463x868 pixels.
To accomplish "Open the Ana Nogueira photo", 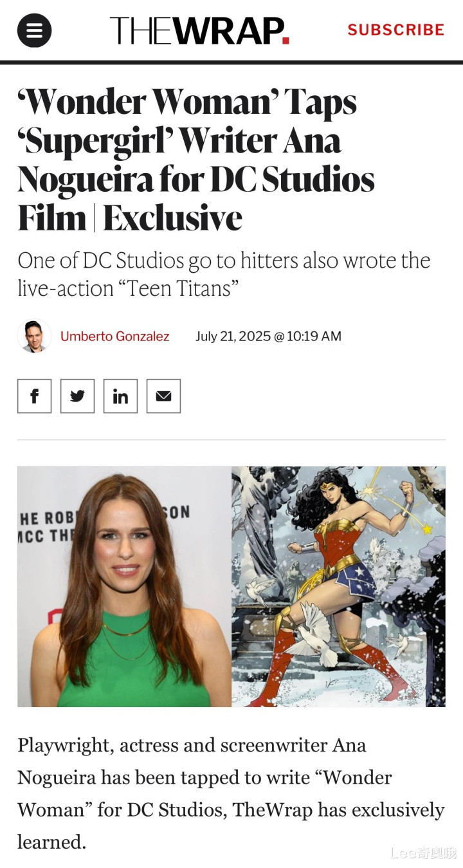I will pyautogui.click(x=124, y=586).
